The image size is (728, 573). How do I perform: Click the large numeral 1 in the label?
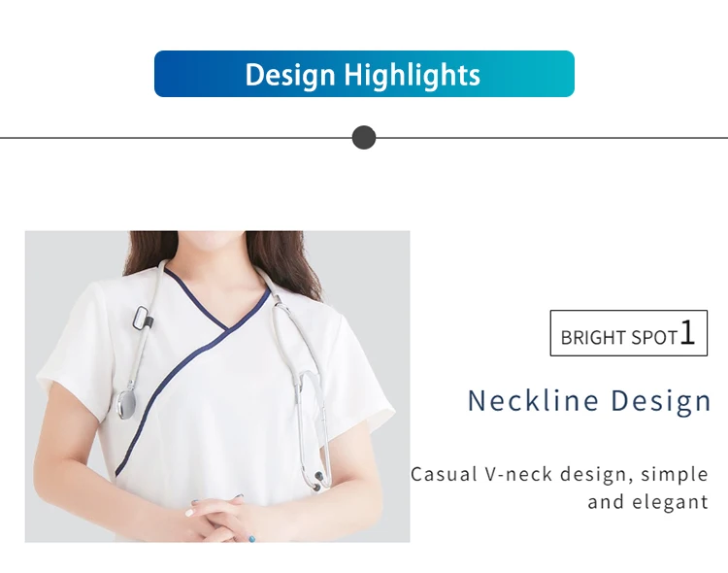pos(688,333)
